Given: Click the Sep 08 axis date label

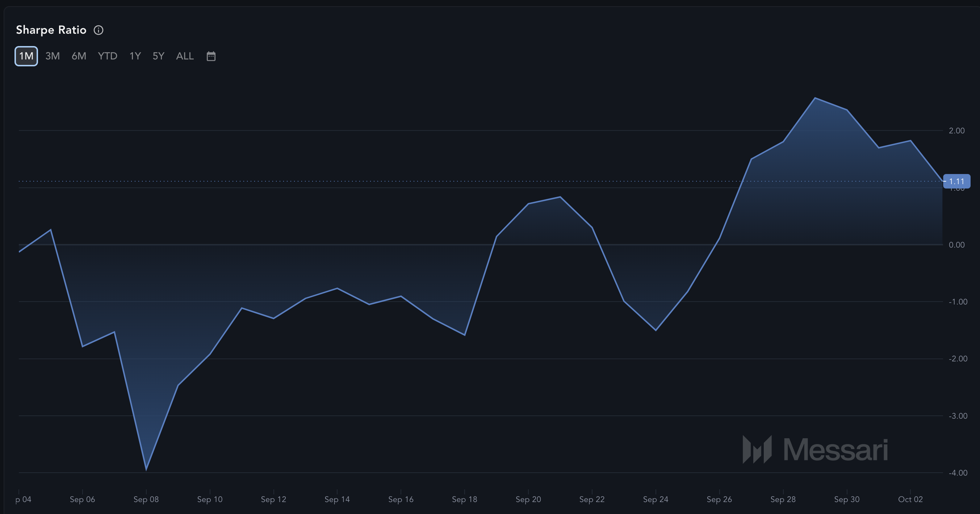Looking at the screenshot, I should (146, 499).
